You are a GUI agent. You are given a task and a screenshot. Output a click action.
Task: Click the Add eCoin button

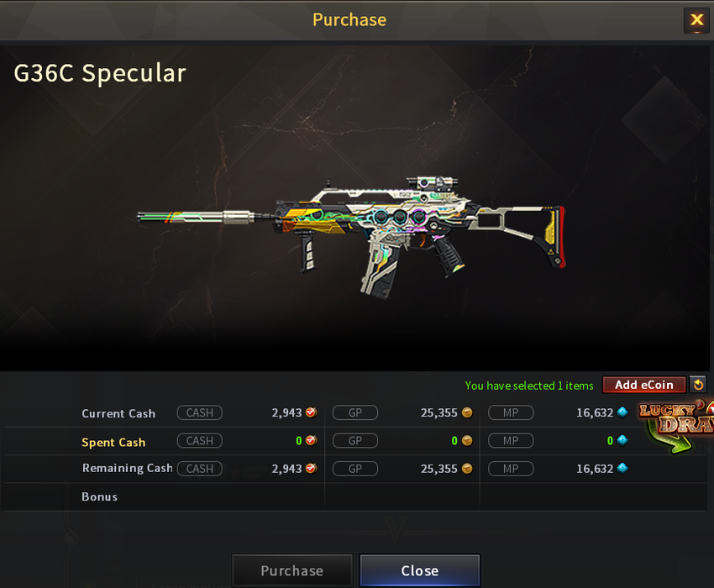pyautogui.click(x=644, y=385)
